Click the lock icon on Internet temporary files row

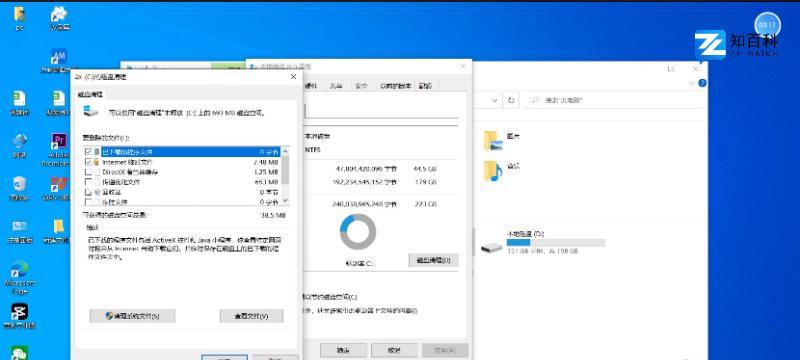point(96,162)
